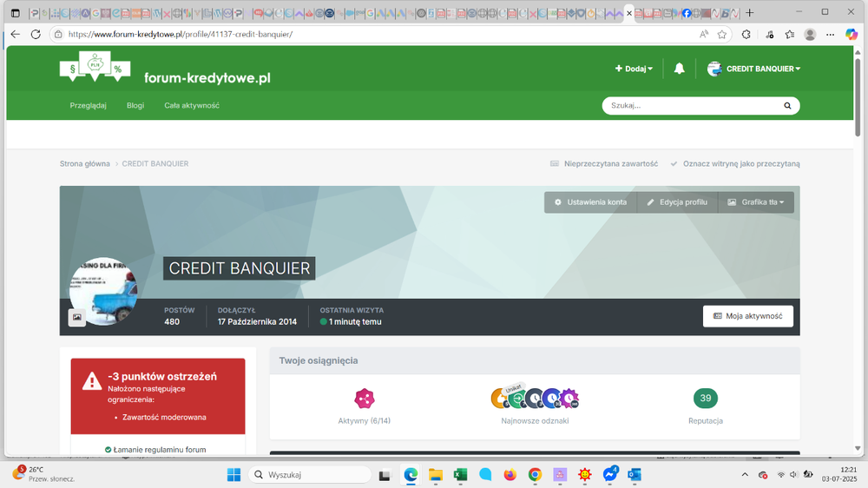Click the reputation score 39
Screen dimensions: 868x488
tap(705, 398)
